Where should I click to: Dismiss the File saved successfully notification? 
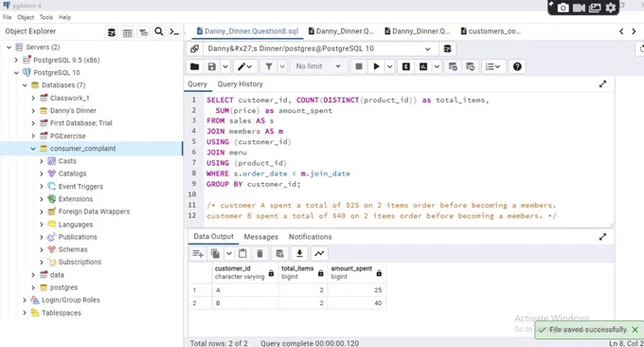pos(635,330)
